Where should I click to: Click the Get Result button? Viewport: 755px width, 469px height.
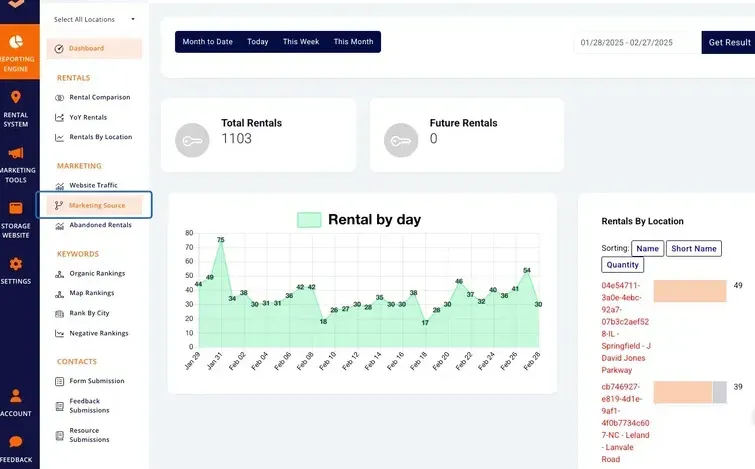point(729,42)
